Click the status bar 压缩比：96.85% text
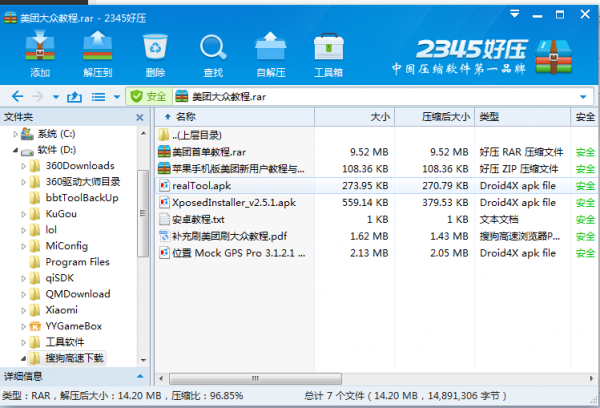 click(x=207, y=396)
